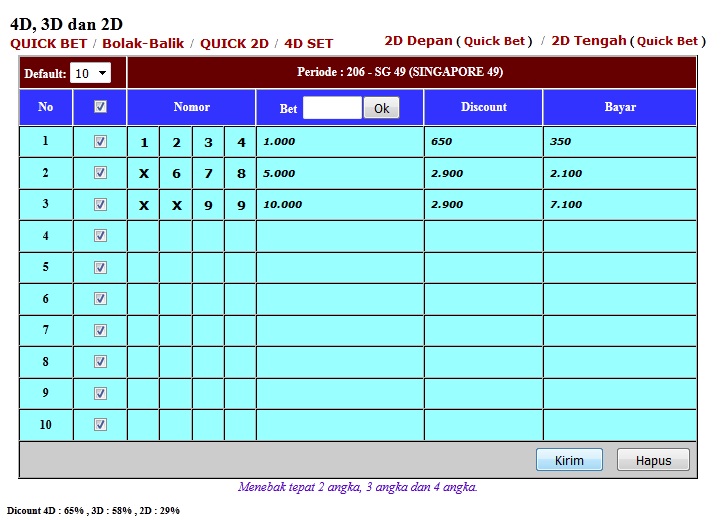Click the Ok button next to Bet

point(381,108)
